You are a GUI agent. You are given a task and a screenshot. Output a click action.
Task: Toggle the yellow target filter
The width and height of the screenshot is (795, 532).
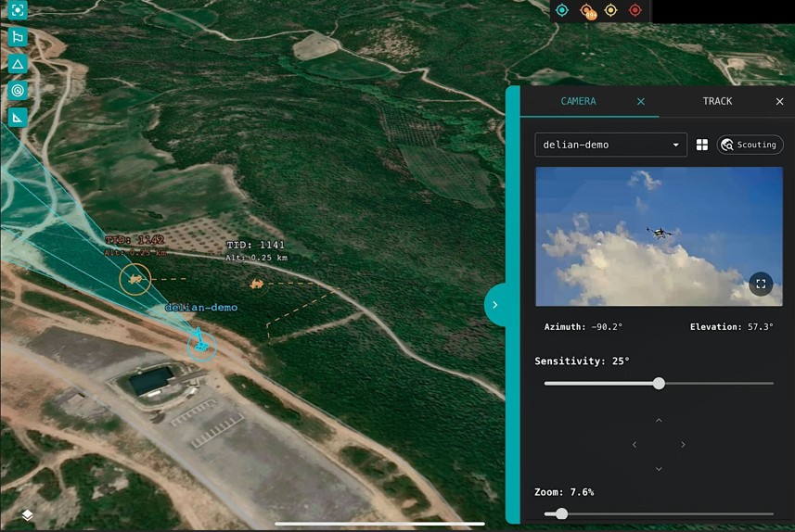click(x=610, y=10)
